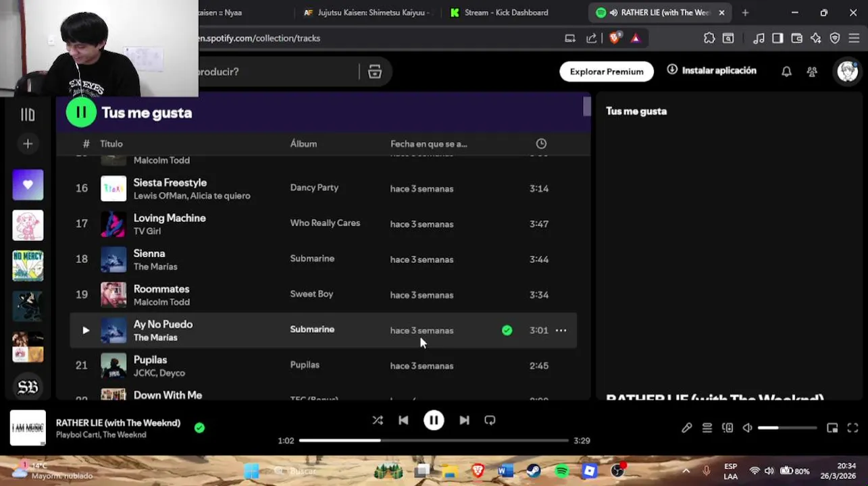Open the No Mercy playlist thumbnail
This screenshot has width=868, height=486.
pos(28,266)
